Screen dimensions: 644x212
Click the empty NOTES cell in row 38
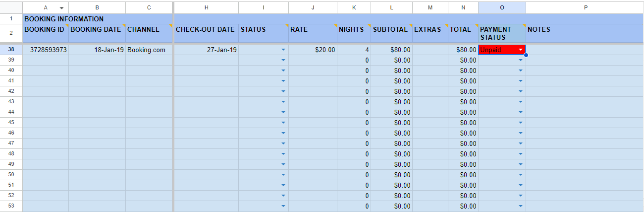coord(585,50)
